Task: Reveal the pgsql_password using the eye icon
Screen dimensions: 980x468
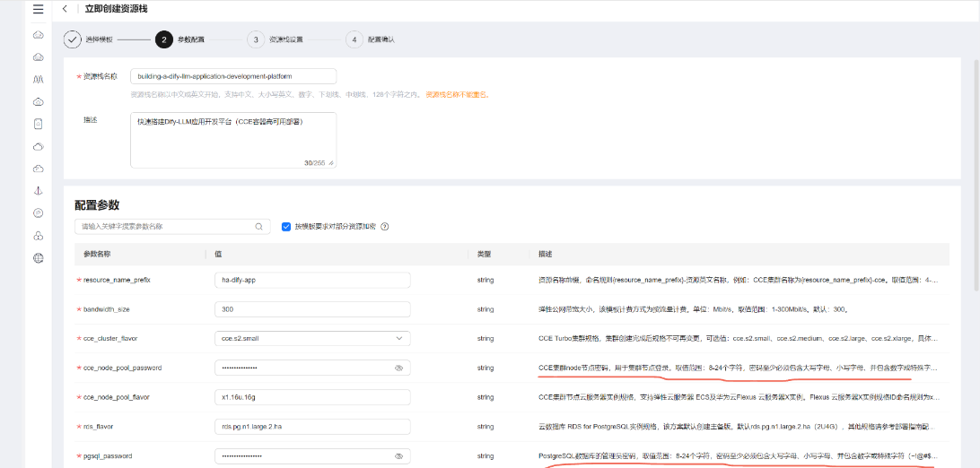Action: tap(398, 455)
